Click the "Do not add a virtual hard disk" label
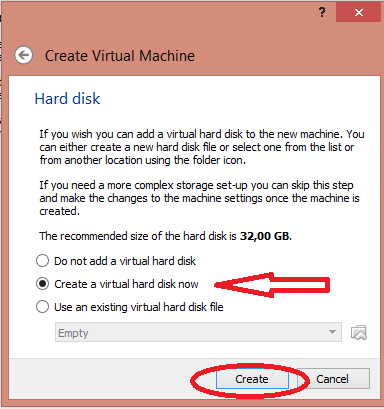 (x=125, y=261)
